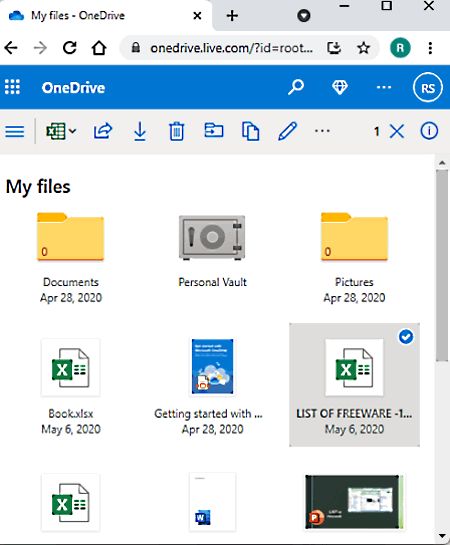This screenshot has height=545, width=450.
Task: Open the Documents folder
Action: point(71,236)
